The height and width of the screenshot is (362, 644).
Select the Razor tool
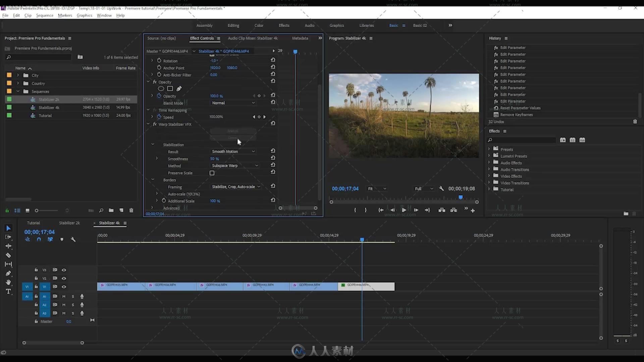pyautogui.click(x=8, y=255)
